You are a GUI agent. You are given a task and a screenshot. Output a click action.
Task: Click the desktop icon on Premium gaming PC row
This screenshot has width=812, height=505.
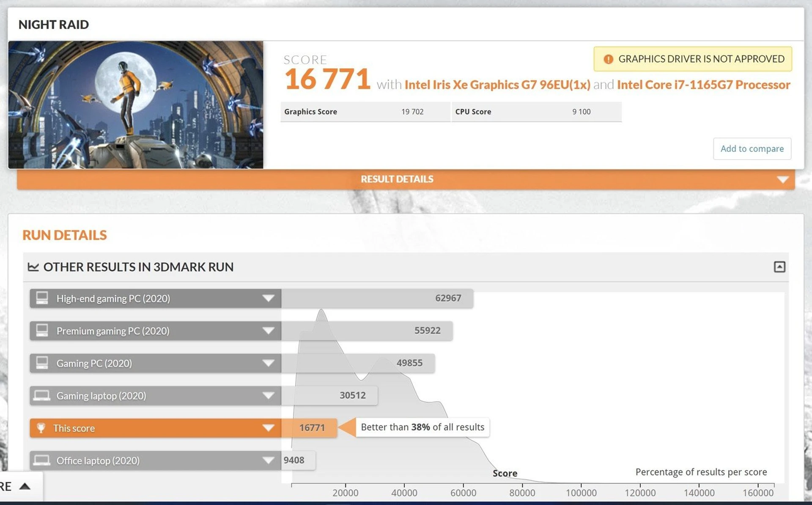42,330
